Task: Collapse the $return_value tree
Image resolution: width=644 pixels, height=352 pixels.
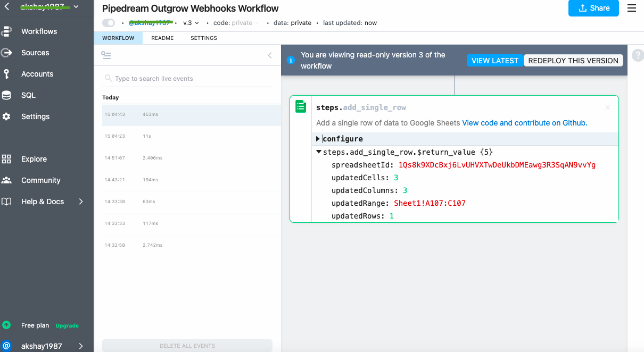Action: pos(318,152)
